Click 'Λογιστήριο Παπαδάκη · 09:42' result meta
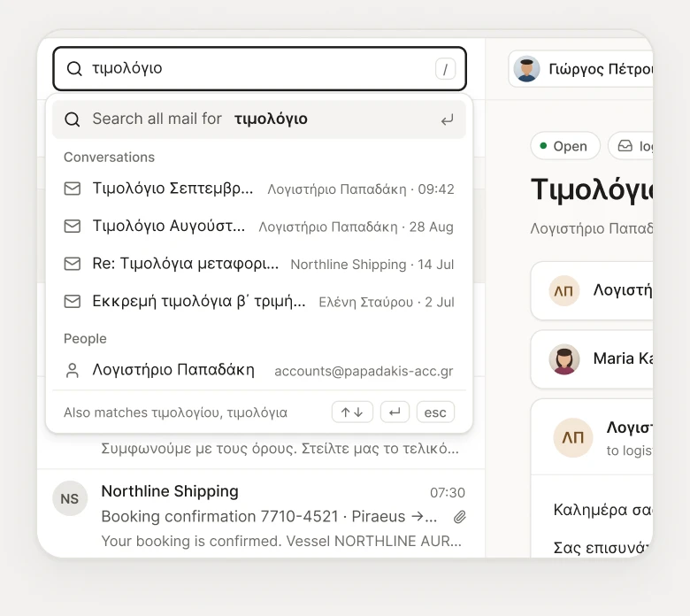The width and height of the screenshot is (690, 616). click(x=360, y=189)
